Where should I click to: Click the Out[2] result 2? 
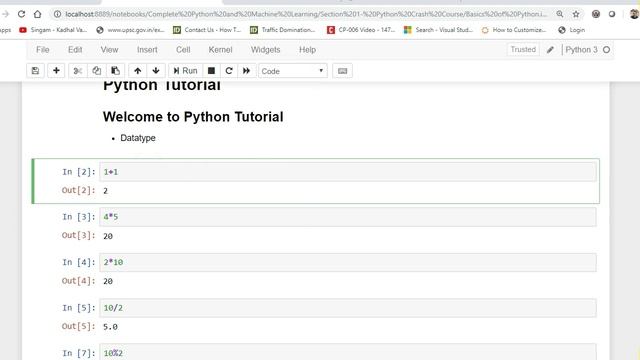[x=105, y=191]
